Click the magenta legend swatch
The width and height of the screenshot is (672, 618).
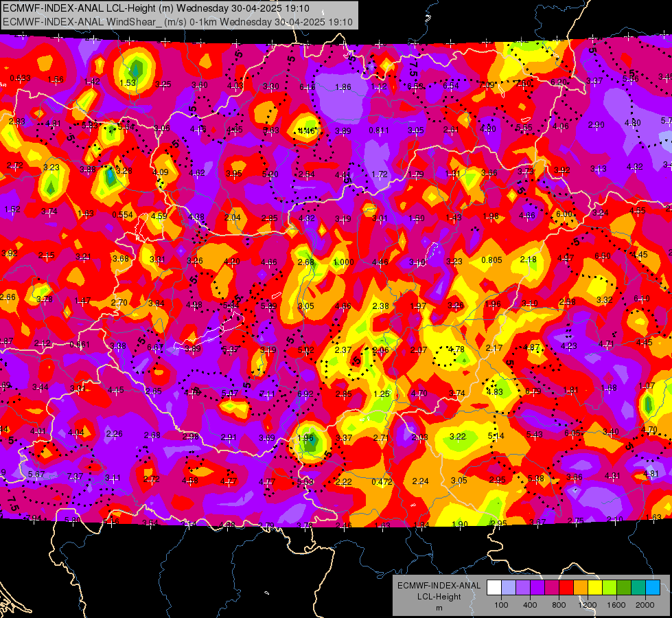coord(552,588)
